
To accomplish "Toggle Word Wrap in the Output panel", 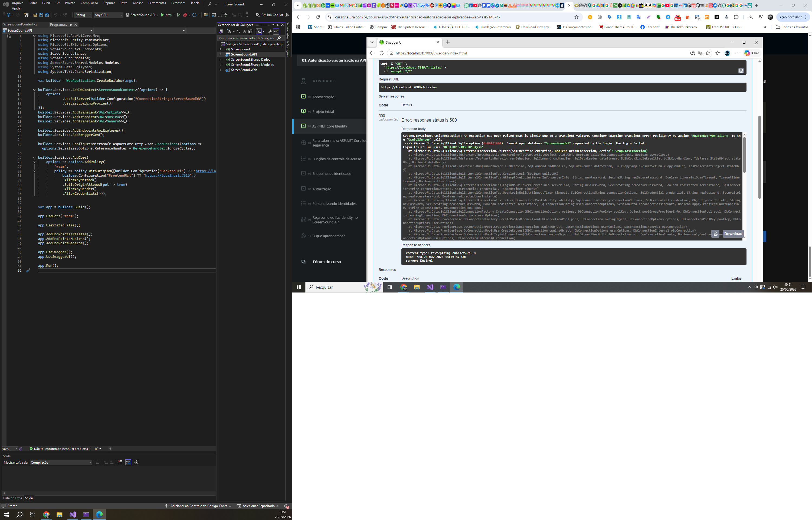I will 128,462.
